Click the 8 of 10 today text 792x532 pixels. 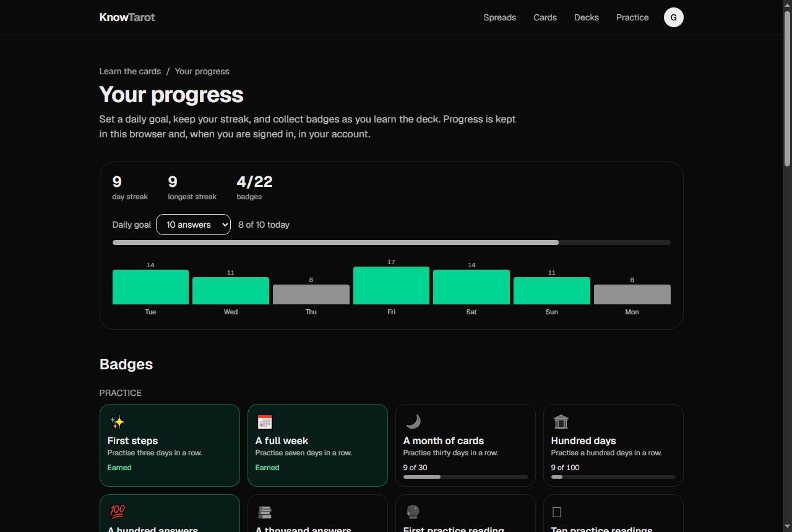264,225
